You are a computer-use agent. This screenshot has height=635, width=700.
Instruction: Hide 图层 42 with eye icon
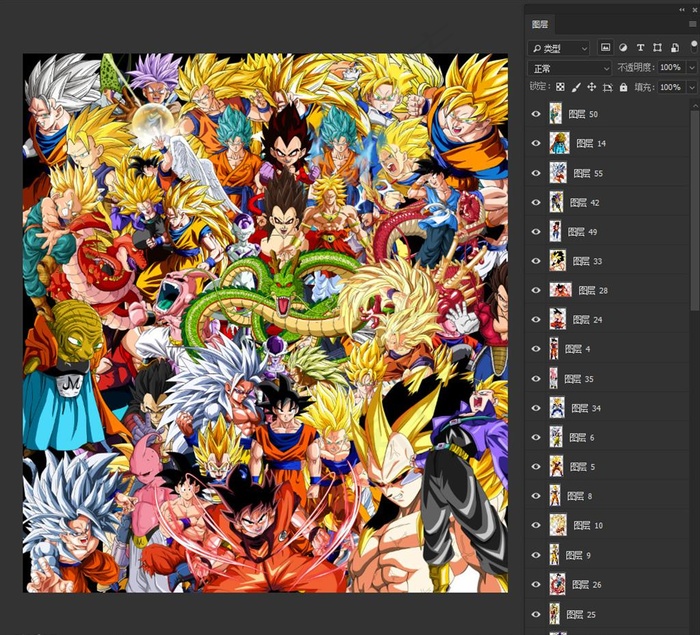[536, 202]
